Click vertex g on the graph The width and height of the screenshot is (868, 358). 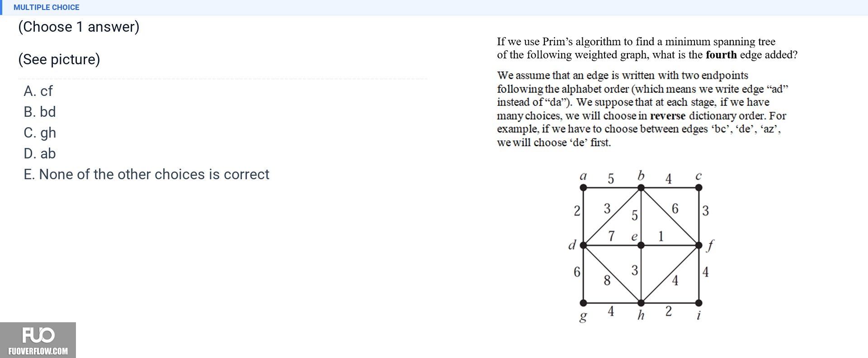click(x=583, y=302)
